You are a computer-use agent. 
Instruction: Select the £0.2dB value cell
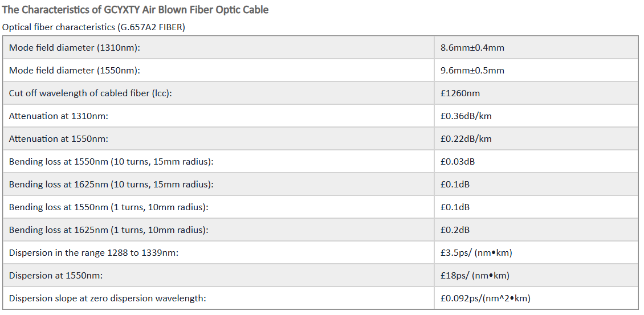536,230
